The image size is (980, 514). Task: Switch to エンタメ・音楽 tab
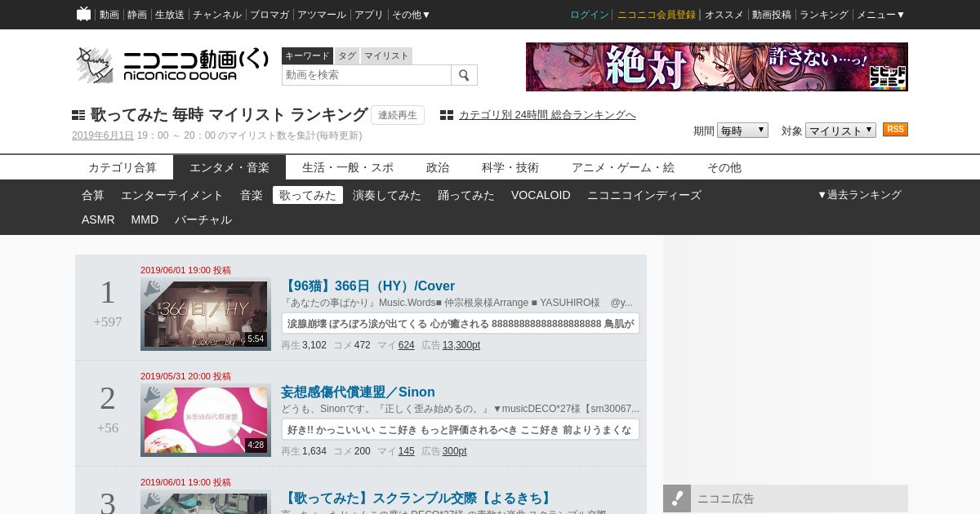click(229, 167)
